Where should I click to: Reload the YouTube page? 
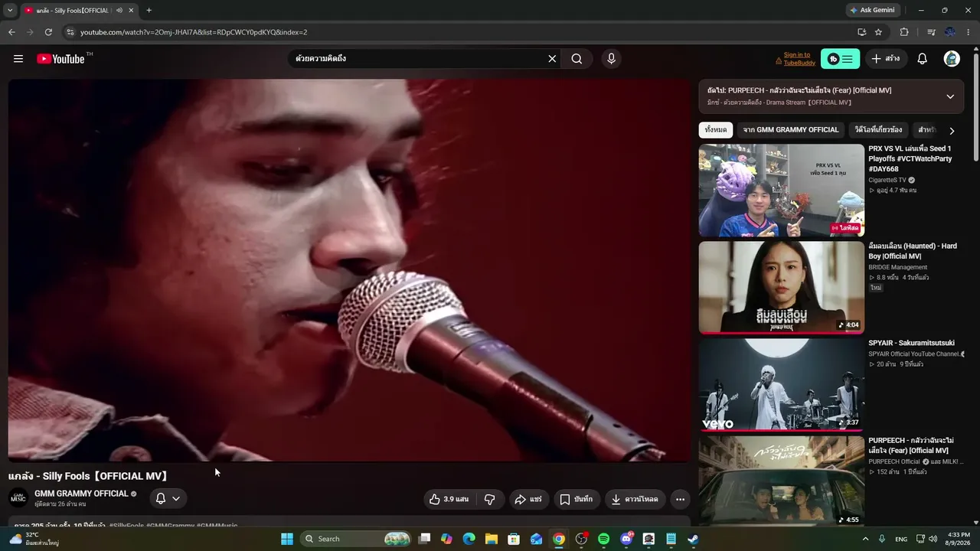click(48, 32)
